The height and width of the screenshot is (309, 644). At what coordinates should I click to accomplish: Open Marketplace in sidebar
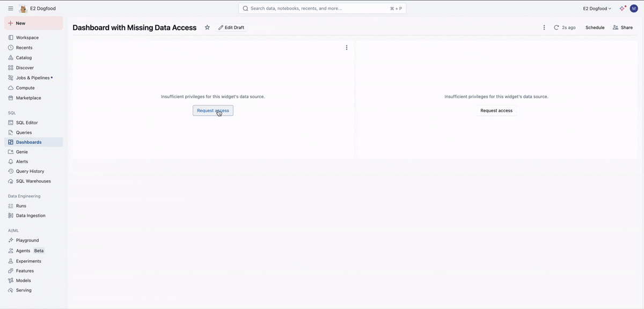33,98
